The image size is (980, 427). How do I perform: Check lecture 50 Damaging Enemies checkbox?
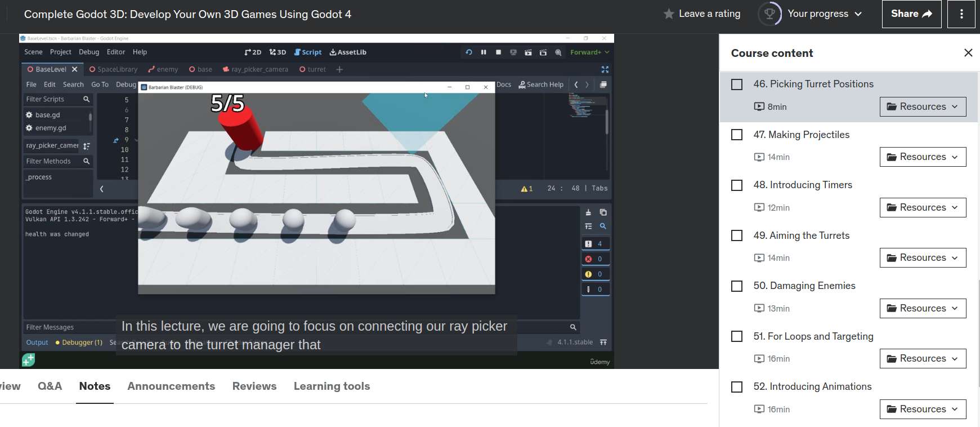pyautogui.click(x=737, y=286)
